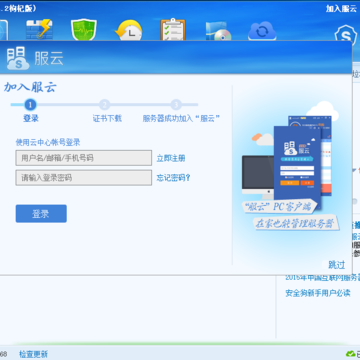Click the green cloud status icon at bottom right
The height and width of the screenshot is (360, 360).
point(351,354)
